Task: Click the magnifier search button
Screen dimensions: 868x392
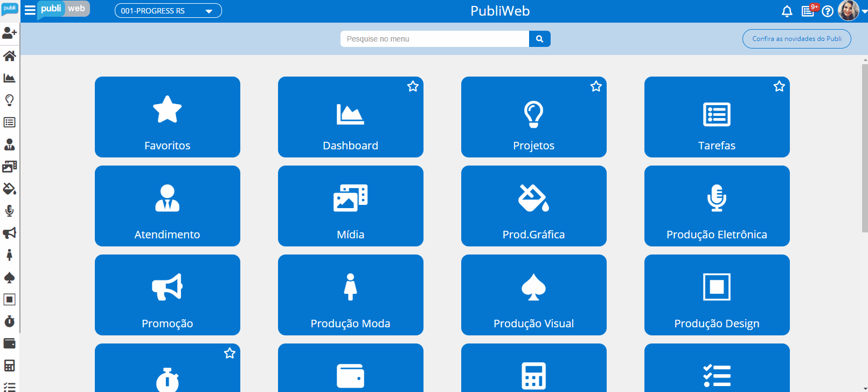Action: pyautogui.click(x=539, y=39)
